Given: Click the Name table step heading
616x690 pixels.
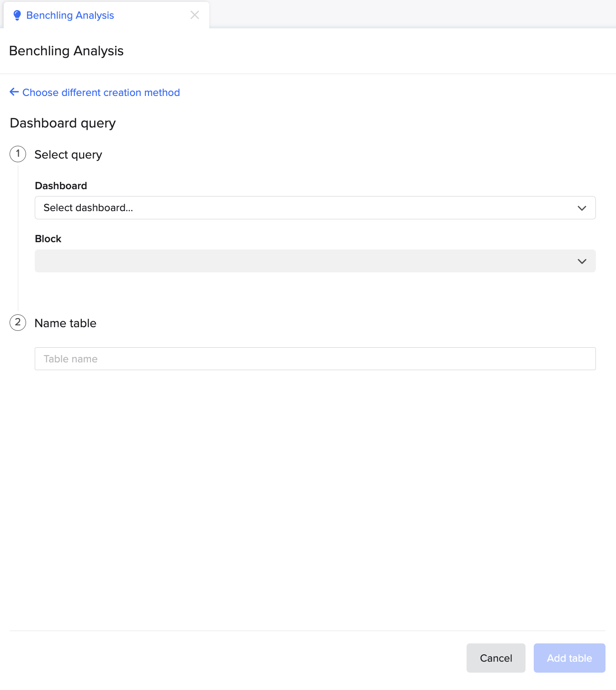Looking at the screenshot, I should coord(65,323).
